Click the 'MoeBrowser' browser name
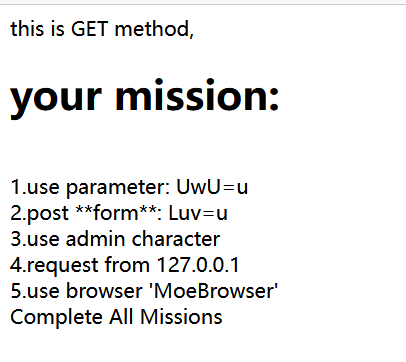The height and width of the screenshot is (362, 406). point(214,291)
